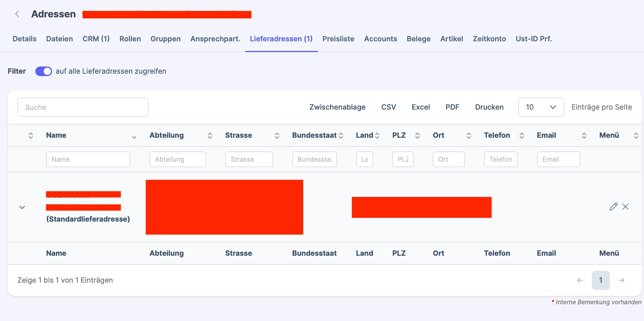Edit the delivery address with pencil icon

613,207
